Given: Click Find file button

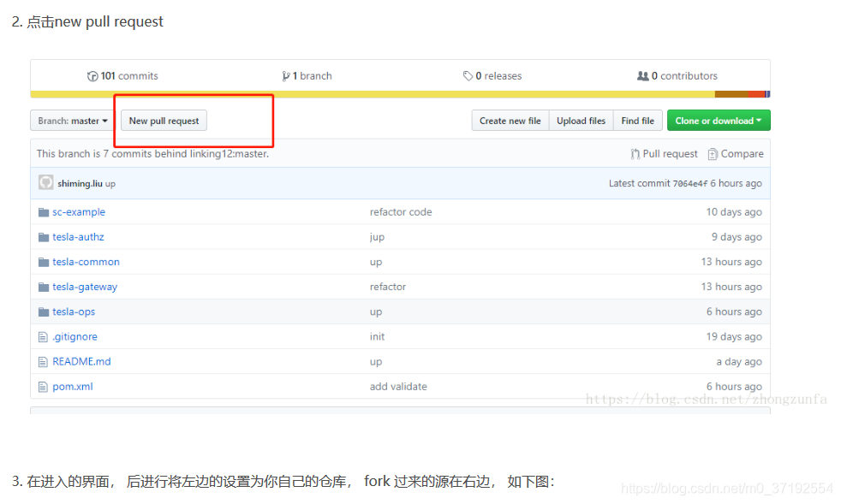Looking at the screenshot, I should click(638, 121).
